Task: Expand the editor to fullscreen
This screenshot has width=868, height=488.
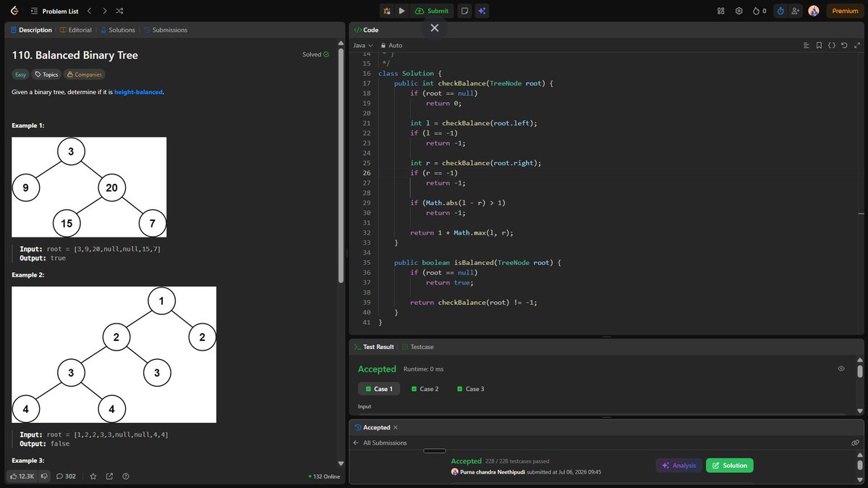Action: [x=857, y=45]
